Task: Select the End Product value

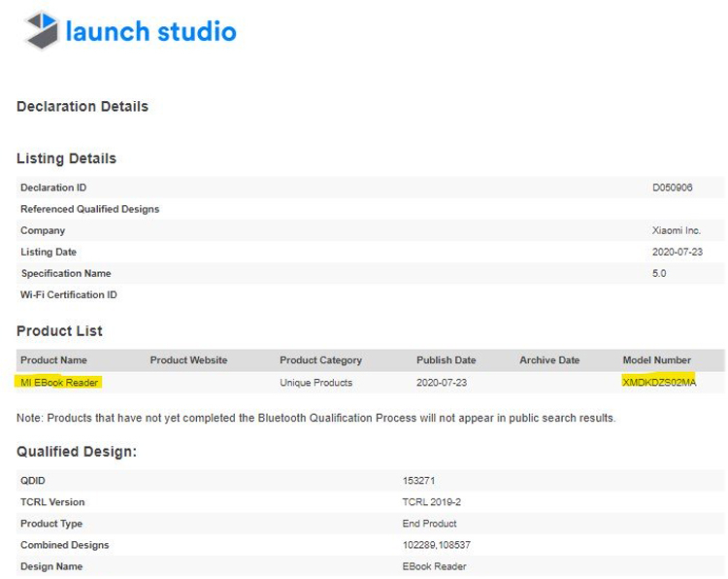Action: pos(429,524)
